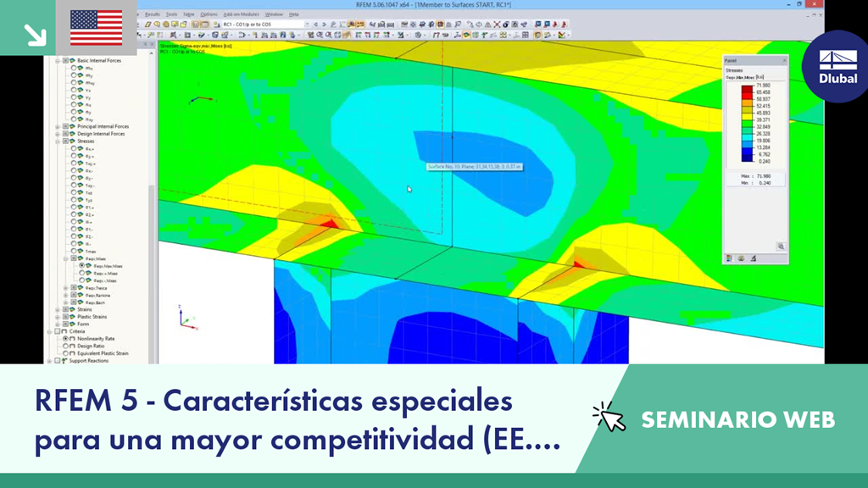Go to previous load case arrow
The image size is (868, 488).
coord(316,25)
